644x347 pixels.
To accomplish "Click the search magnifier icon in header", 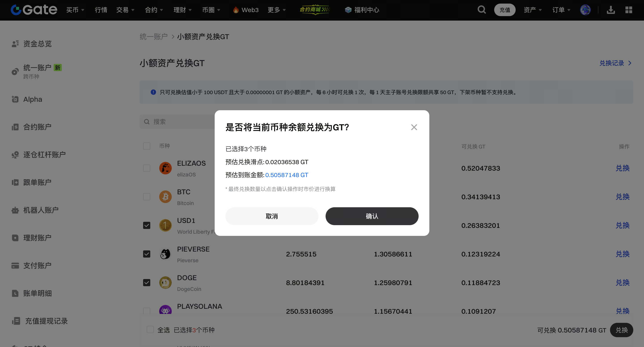I will pos(481,10).
